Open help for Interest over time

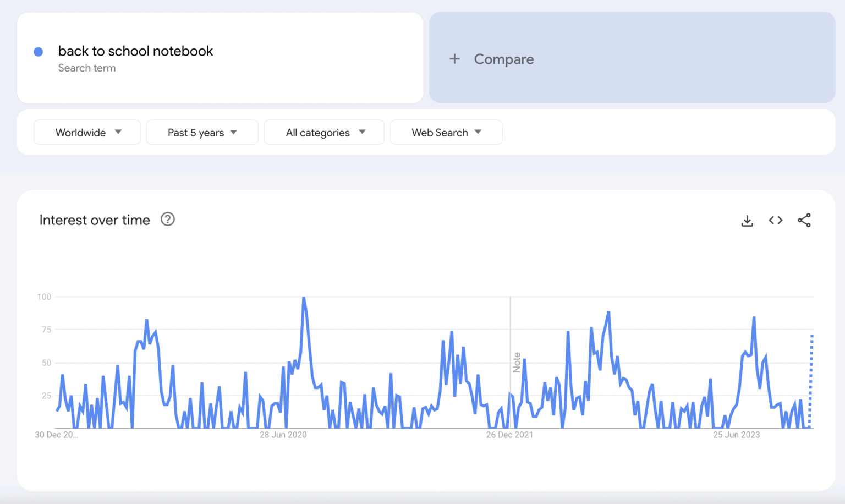(168, 220)
